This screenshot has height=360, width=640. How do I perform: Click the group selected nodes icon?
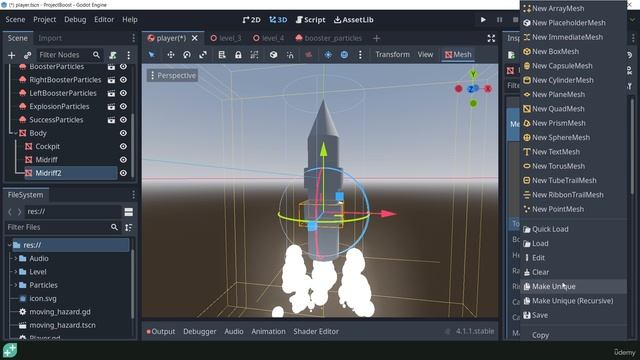(254, 55)
